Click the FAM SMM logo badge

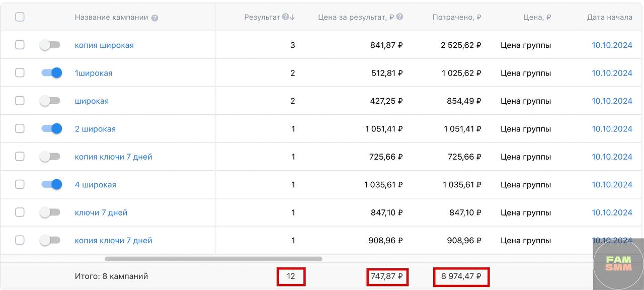pos(618,263)
